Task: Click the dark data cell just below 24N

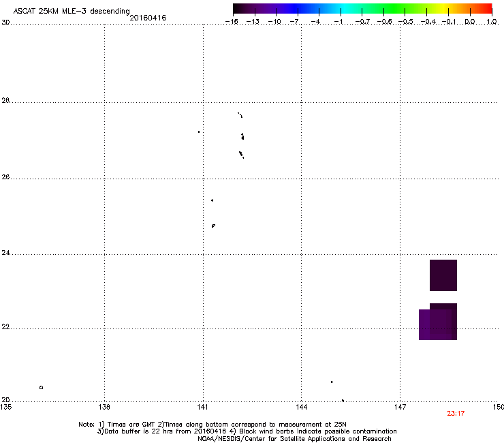Action: [x=443, y=275]
